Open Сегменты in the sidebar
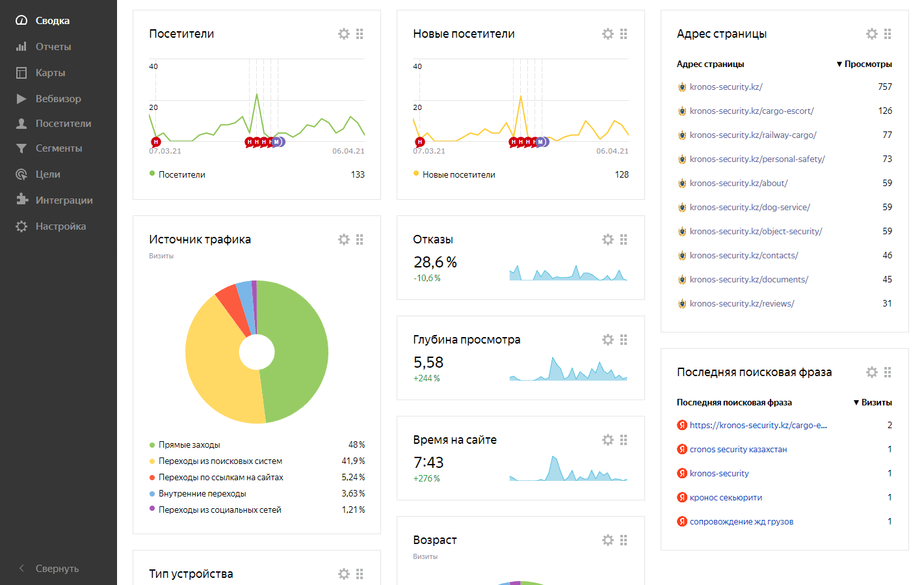The width and height of the screenshot is (924, 585). [x=59, y=148]
